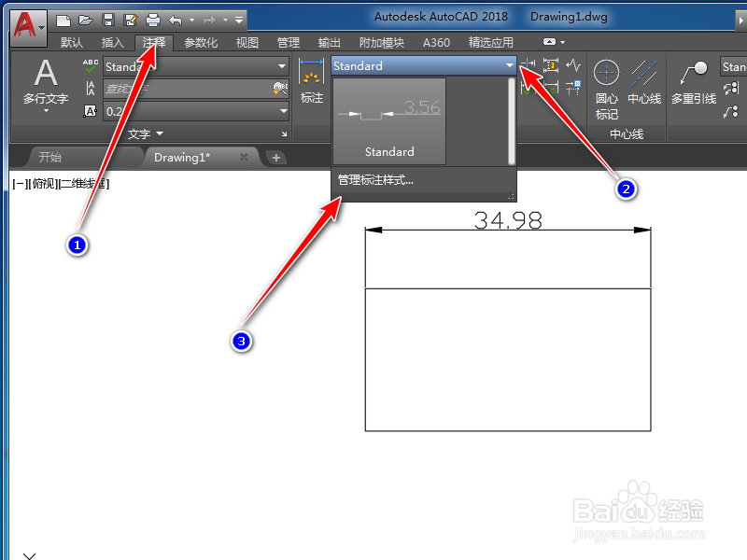Click the [-] viewport control label
Viewport: 747px width, 560px height.
click(x=20, y=184)
